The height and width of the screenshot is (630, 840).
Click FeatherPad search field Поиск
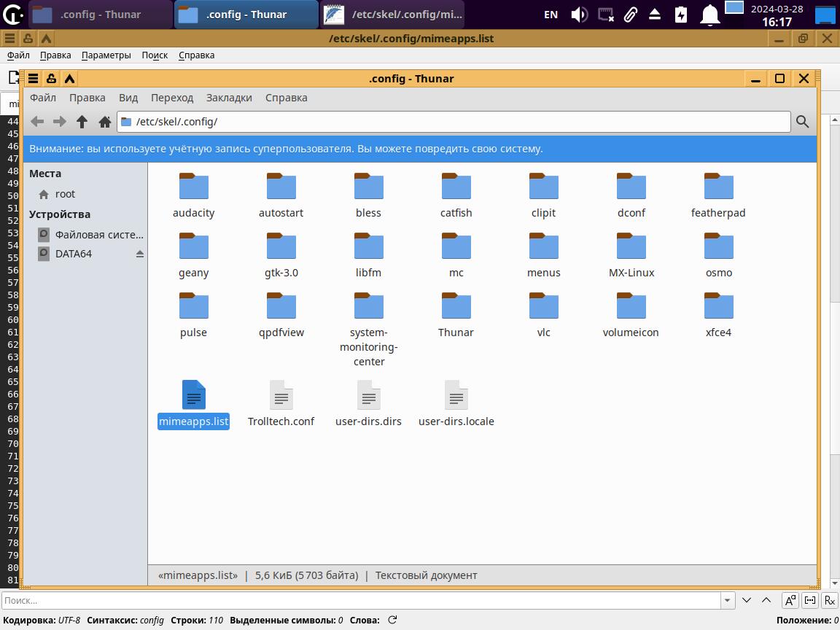[x=362, y=601]
